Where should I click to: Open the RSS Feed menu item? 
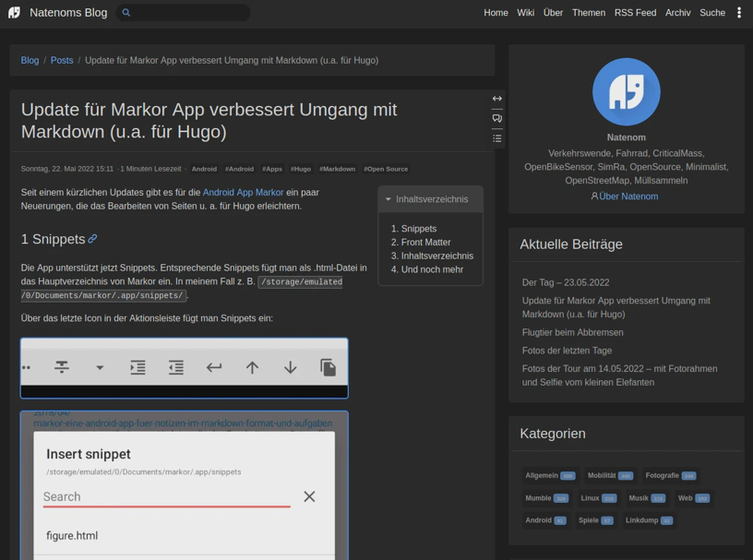(635, 13)
